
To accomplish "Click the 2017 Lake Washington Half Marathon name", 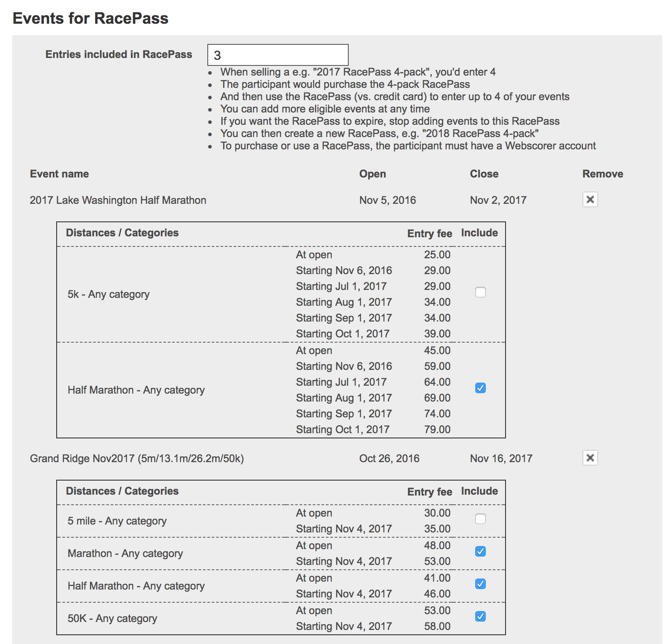I will click(x=118, y=200).
